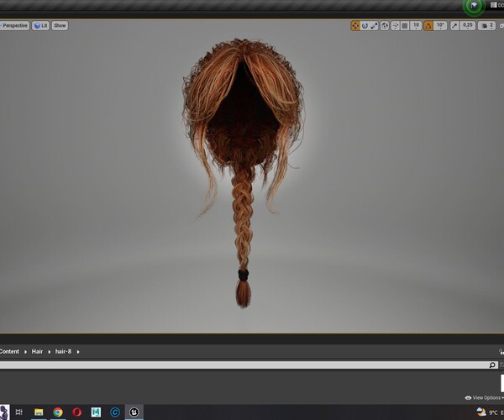This screenshot has width=504, height=420.
Task: Expand arrow after hair-8 breadcrumb
Action: [78, 352]
